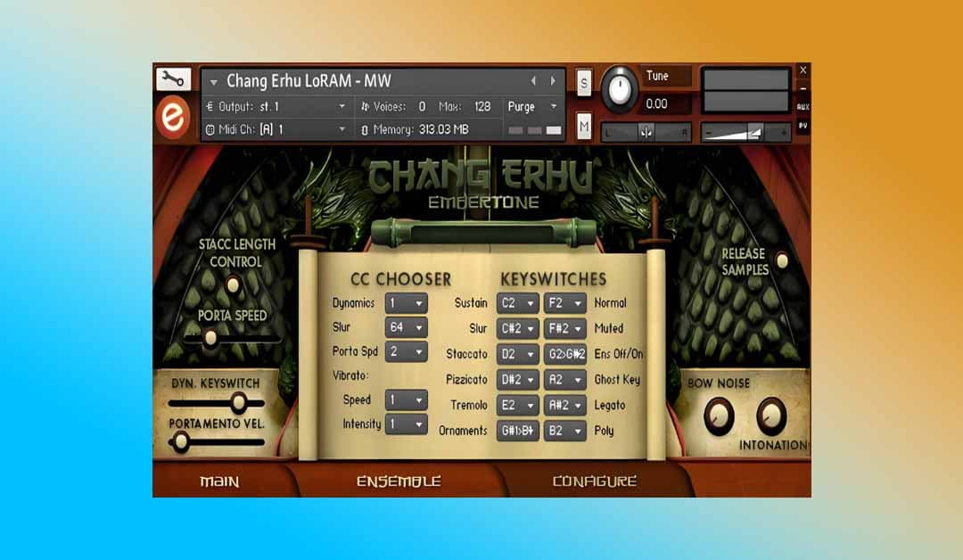Open the Legato keyswitch A#2 dropdown

564,405
